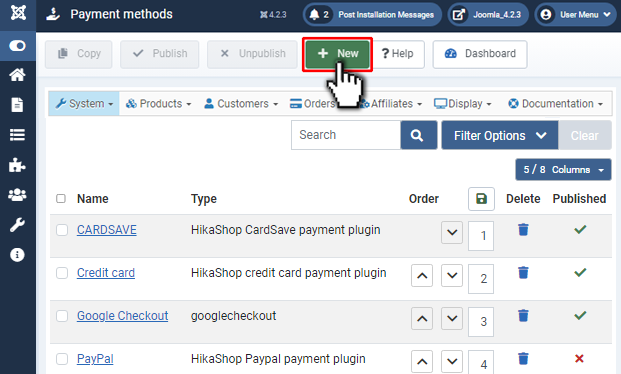Sort by the Type column header
This screenshot has height=374, width=621.
(x=204, y=198)
